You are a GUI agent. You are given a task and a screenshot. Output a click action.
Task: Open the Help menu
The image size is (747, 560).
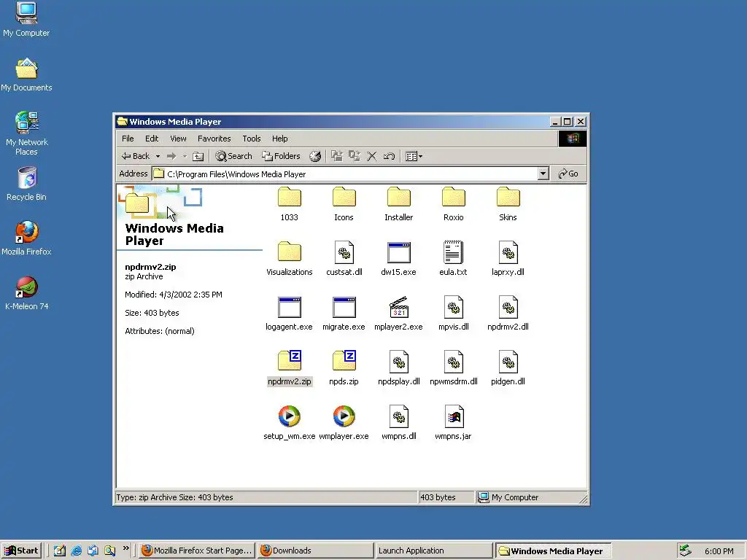pyautogui.click(x=279, y=139)
